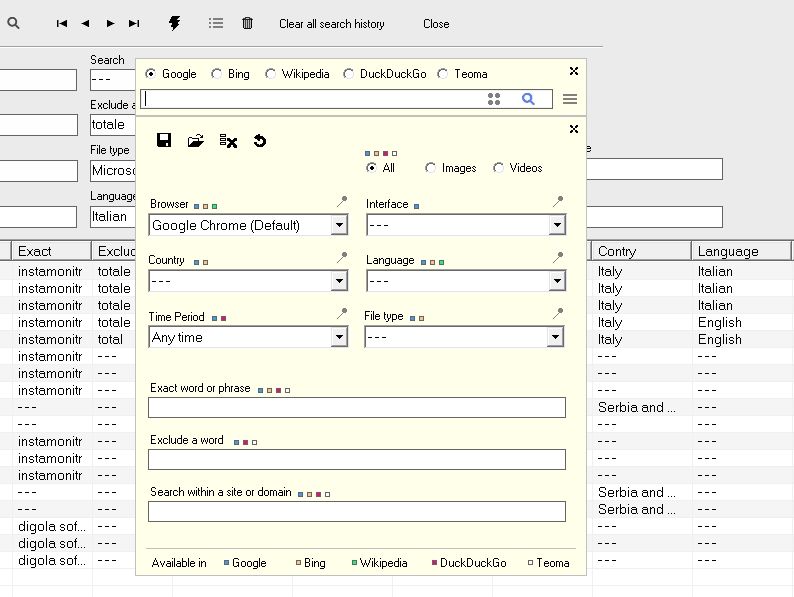Select the Images radio button
This screenshot has width=794, height=597.
[x=430, y=168]
